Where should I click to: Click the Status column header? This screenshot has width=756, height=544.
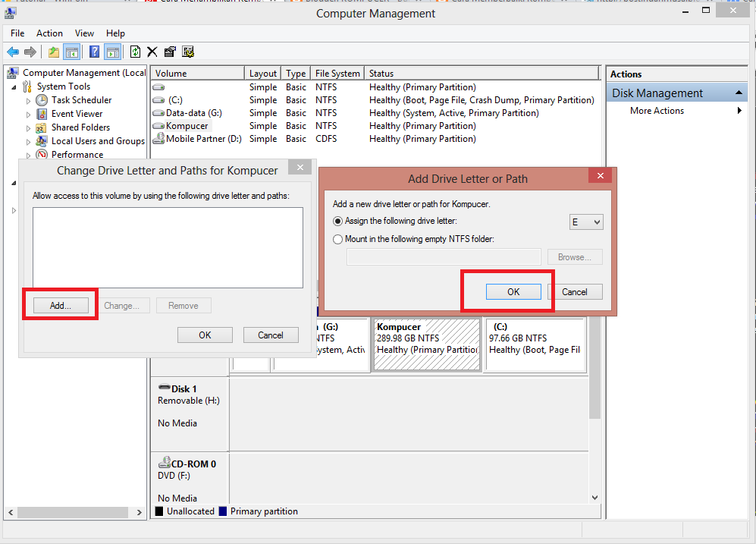click(x=482, y=74)
